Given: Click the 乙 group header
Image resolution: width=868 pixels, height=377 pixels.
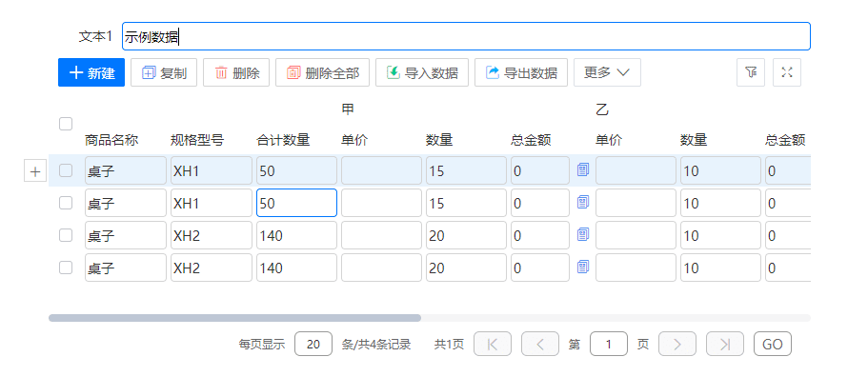Looking at the screenshot, I should 602,109.
